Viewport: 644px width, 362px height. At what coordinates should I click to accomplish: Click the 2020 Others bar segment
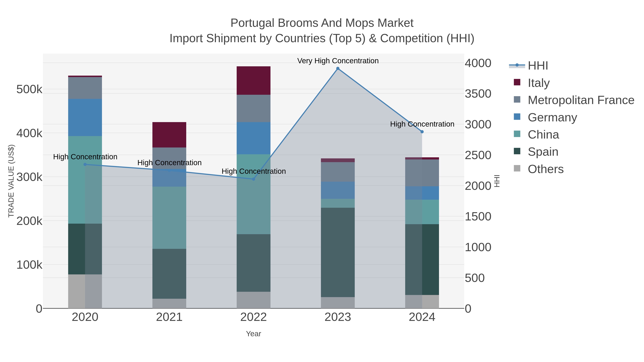point(85,291)
